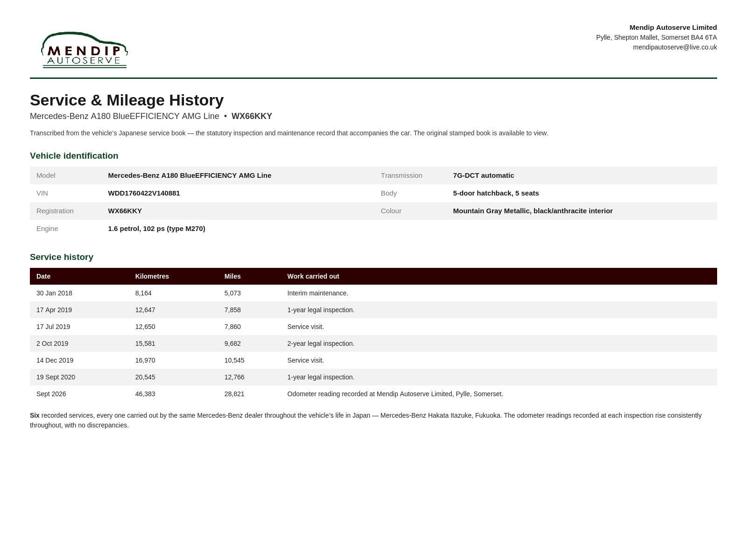The width and height of the screenshot is (747, 560).
Task: Select the engine value 1.6 petrol, 102 ps
Action: pos(156,229)
